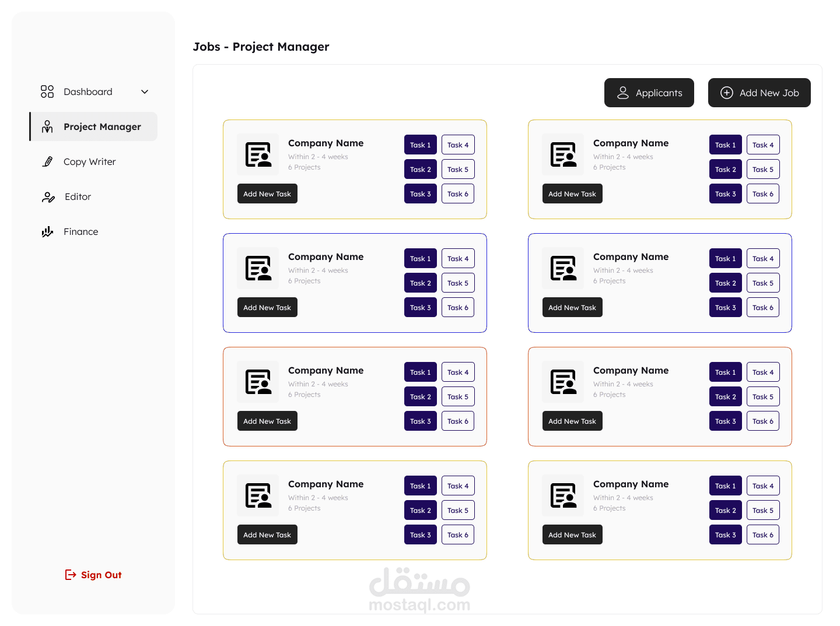Screen dimensions: 840x626
Task: Toggle Task 1 in the bottom-right job card
Action: 726,486
